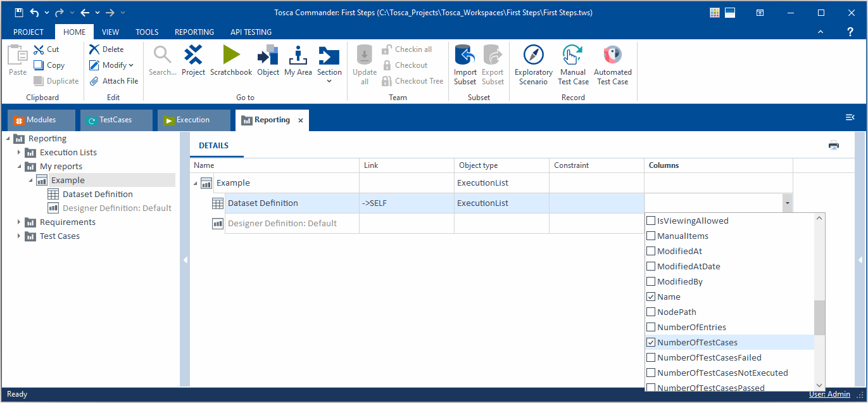
Task: Tick the ModifiedBy column checkbox
Action: click(650, 281)
